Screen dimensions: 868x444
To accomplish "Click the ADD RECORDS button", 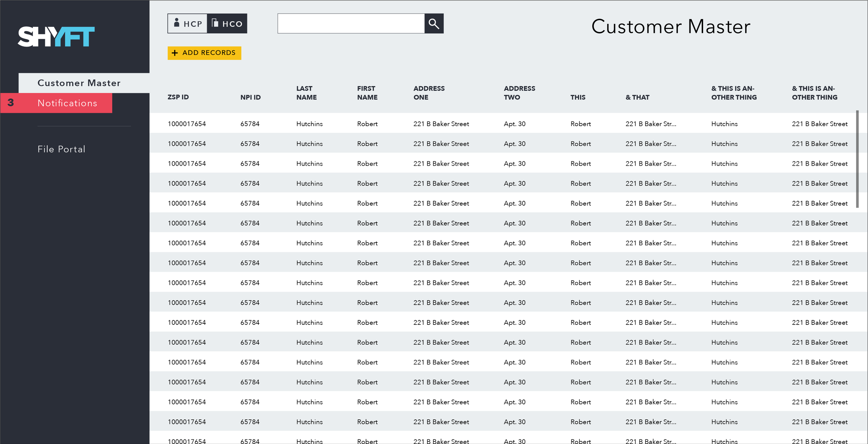I will tap(204, 53).
